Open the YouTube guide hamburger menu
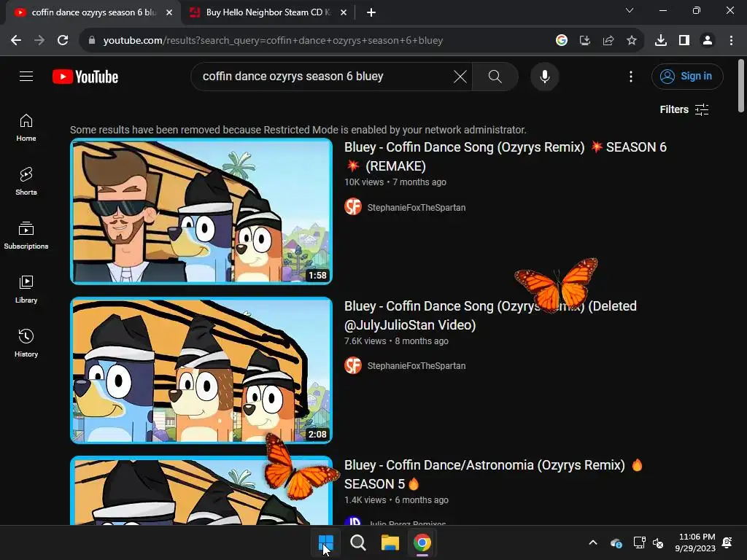This screenshot has width=747, height=560. pos(26,76)
